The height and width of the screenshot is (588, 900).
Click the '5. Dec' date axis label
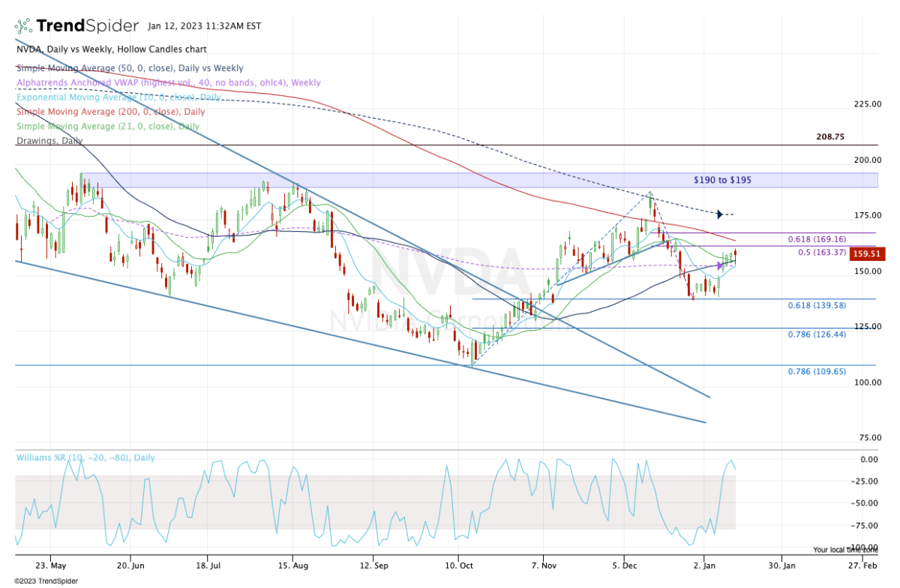point(623,568)
